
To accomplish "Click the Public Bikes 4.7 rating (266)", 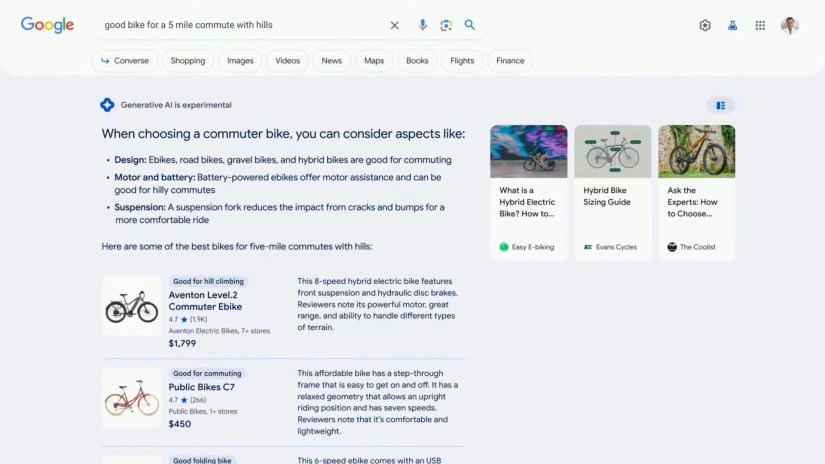I will [187, 400].
